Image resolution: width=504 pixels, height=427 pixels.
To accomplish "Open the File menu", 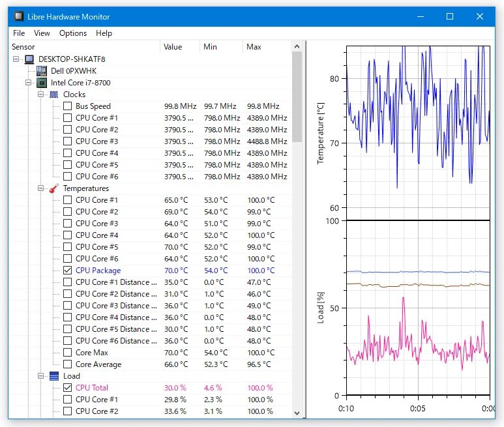I will (x=19, y=33).
